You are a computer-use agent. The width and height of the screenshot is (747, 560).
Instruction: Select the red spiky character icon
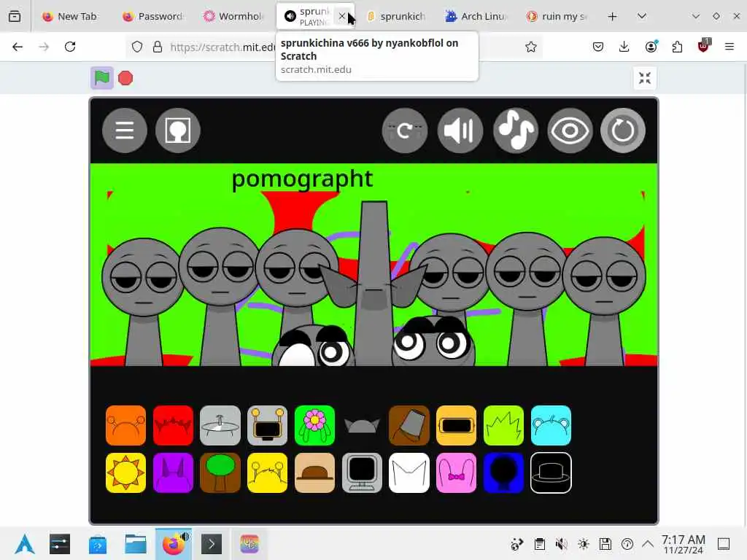tap(173, 425)
